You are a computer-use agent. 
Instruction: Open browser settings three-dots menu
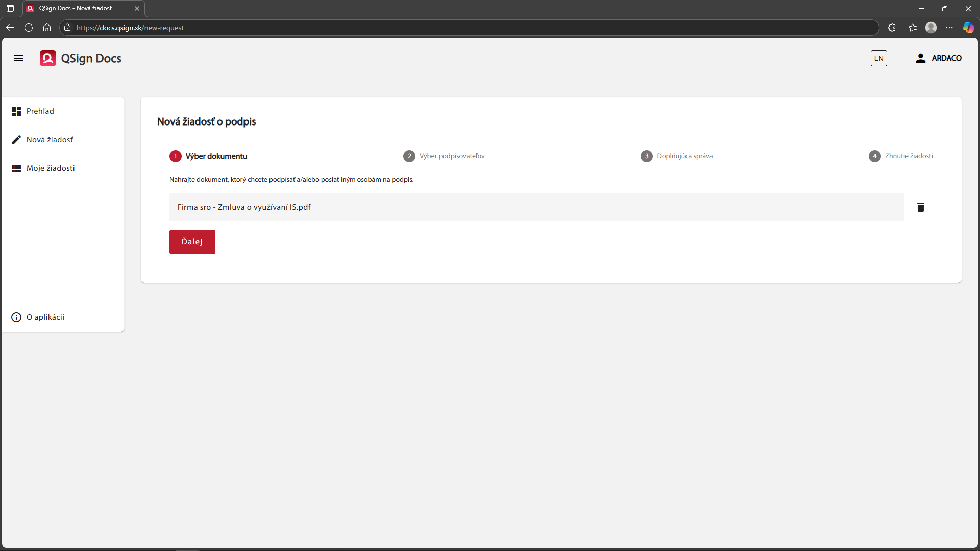pyautogui.click(x=949, y=28)
